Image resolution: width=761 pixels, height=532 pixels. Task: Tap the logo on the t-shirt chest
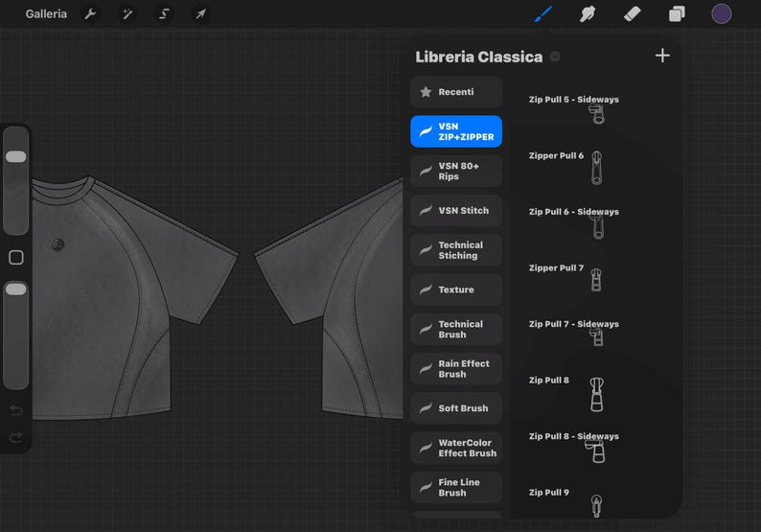pos(58,244)
